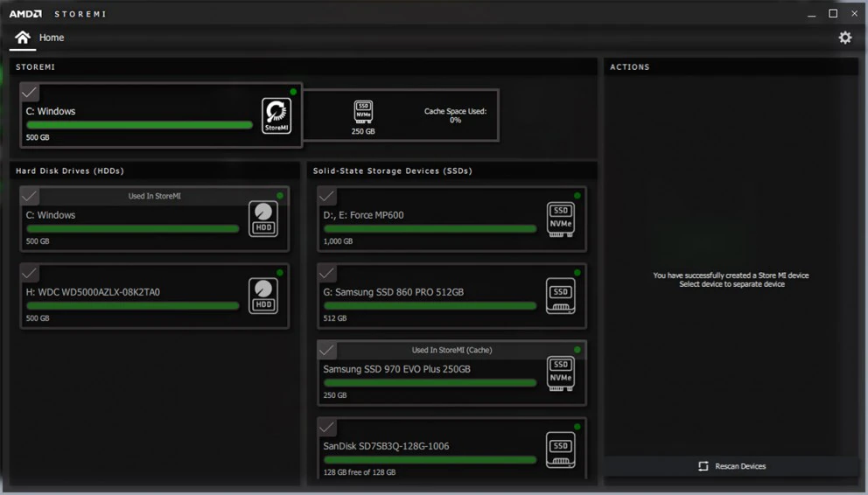The image size is (868, 495).
Task: Click green status dot on WDC WD5000AZLX card
Action: 280,273
